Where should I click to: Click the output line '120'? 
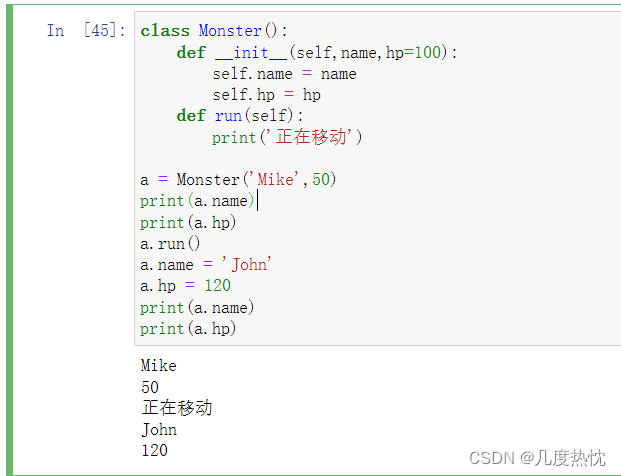(154, 450)
